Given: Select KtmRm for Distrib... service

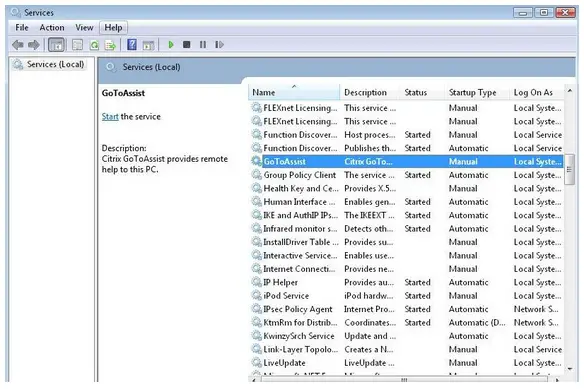Looking at the screenshot, I should 406,322.
